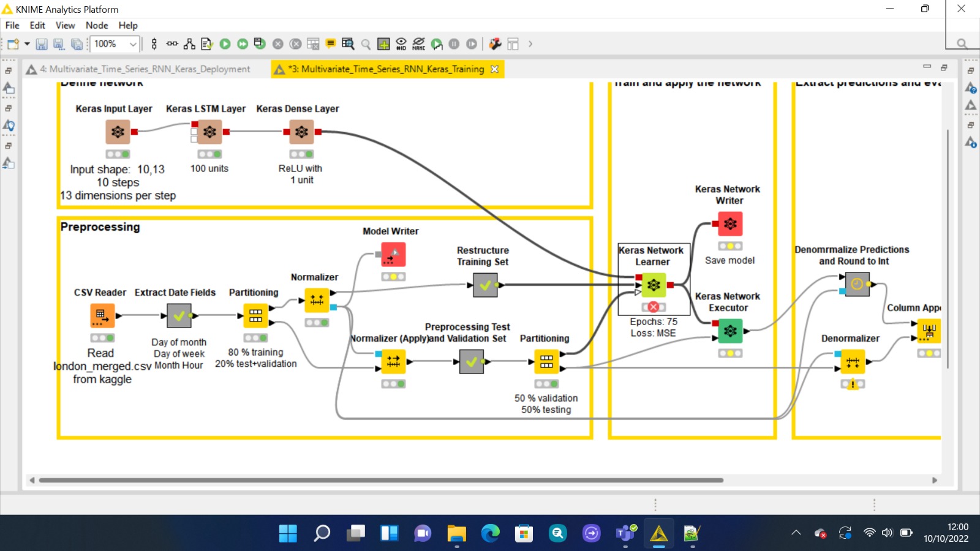
Task: Click the Epochs: 75 Loss: MSE label
Action: click(654, 328)
